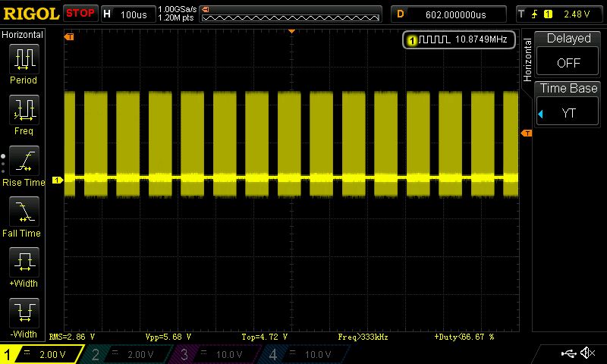Click the Time Base menu label
This screenshot has width=607, height=364.
568,88
